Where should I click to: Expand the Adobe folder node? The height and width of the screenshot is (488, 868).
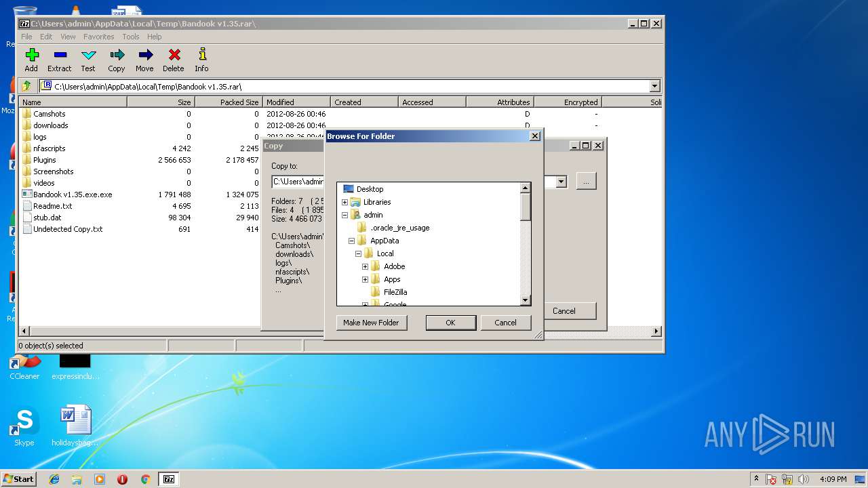tap(365, 266)
